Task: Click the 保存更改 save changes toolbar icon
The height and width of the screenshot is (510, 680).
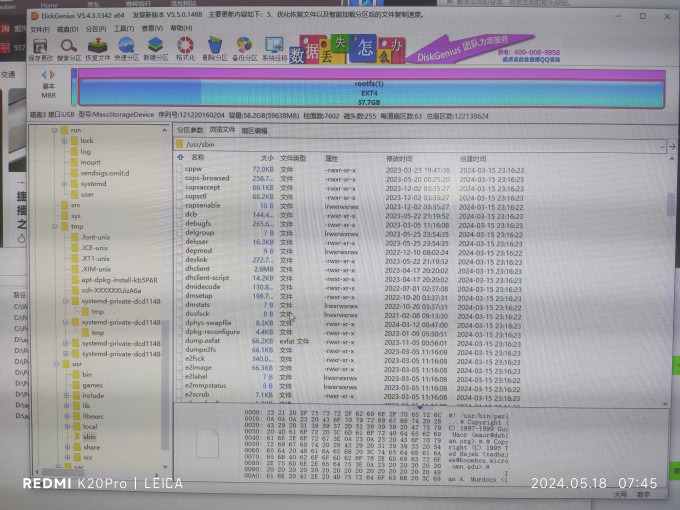Action: click(40, 49)
